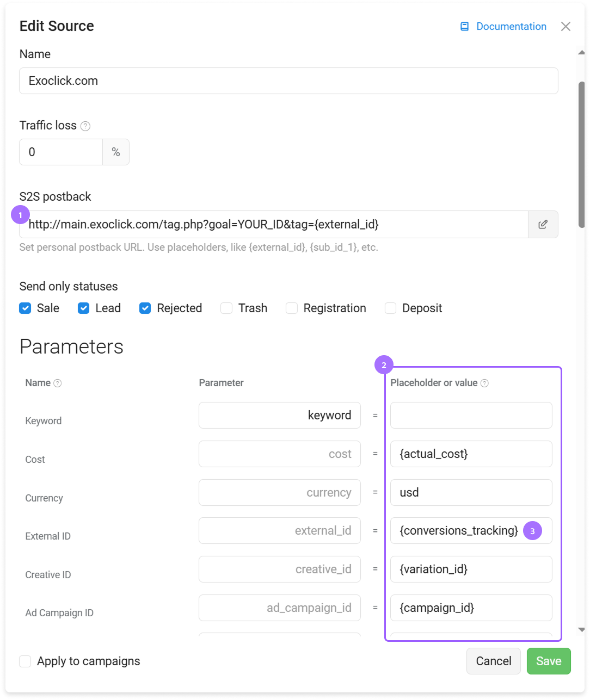Uncheck the Sale status checkbox
This screenshot has height=700, width=590.
coord(25,308)
